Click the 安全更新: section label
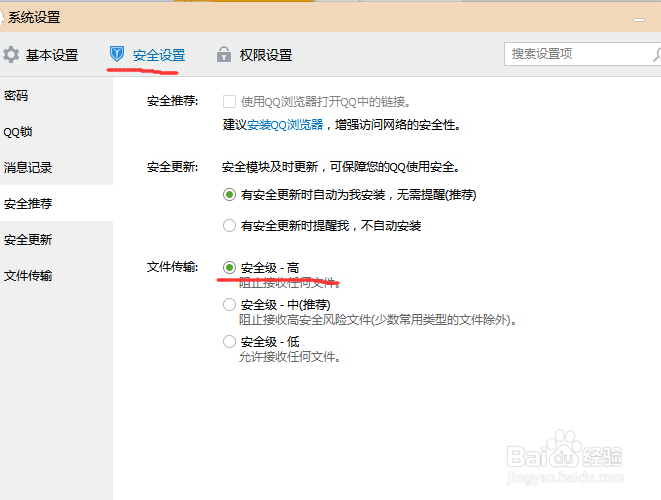661x500 pixels. click(172, 167)
